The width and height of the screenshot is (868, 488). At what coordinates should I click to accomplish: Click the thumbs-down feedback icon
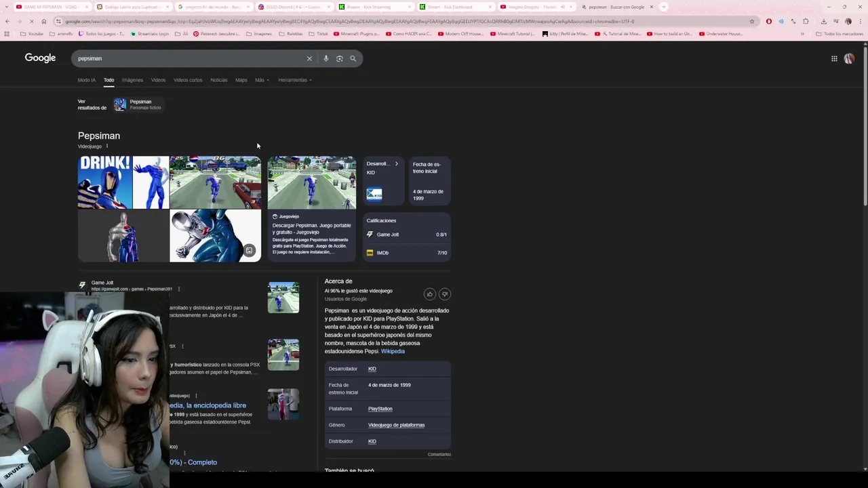coord(445,294)
